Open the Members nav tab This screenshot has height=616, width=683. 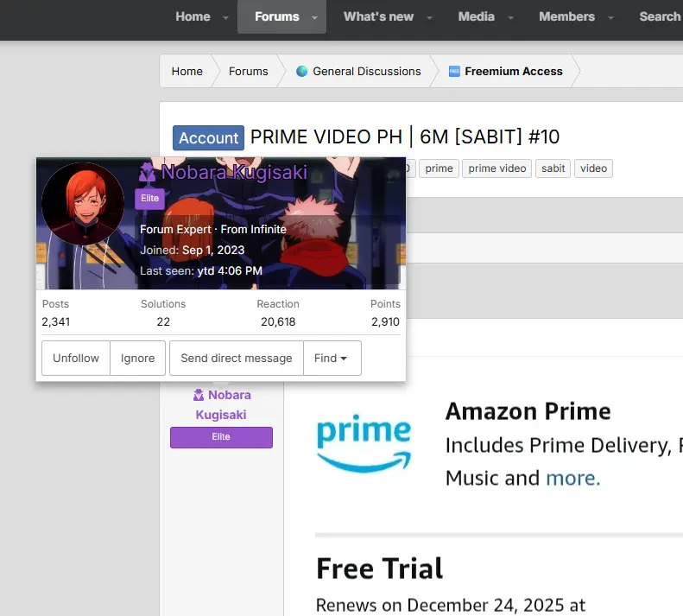pos(566,16)
